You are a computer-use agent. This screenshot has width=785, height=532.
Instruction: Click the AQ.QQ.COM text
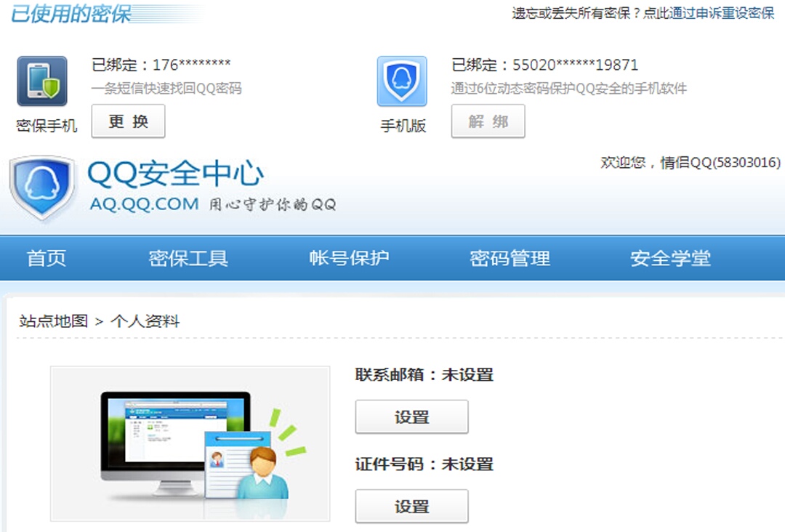pos(144,204)
